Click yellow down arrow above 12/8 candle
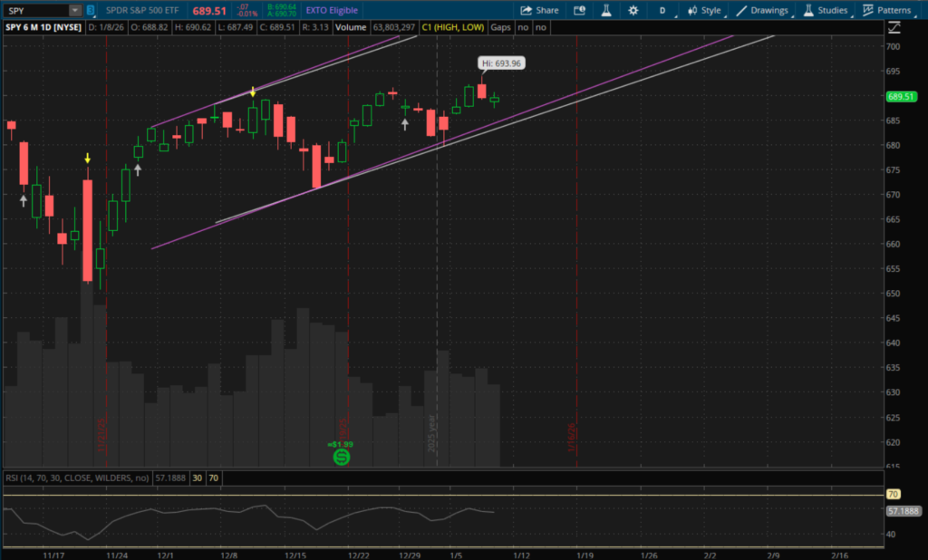The height and width of the screenshot is (560, 928). coord(253,92)
